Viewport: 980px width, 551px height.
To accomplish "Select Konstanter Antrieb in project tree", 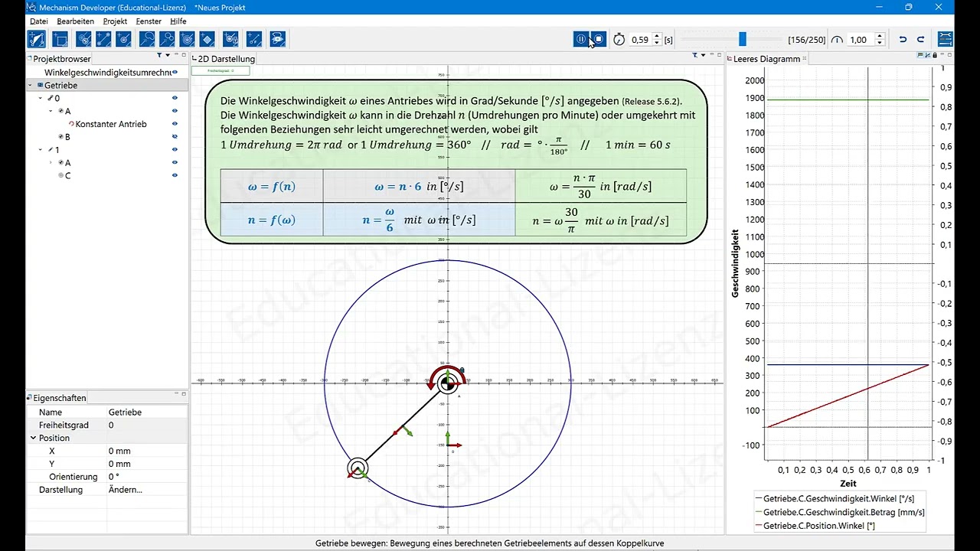I will click(111, 124).
